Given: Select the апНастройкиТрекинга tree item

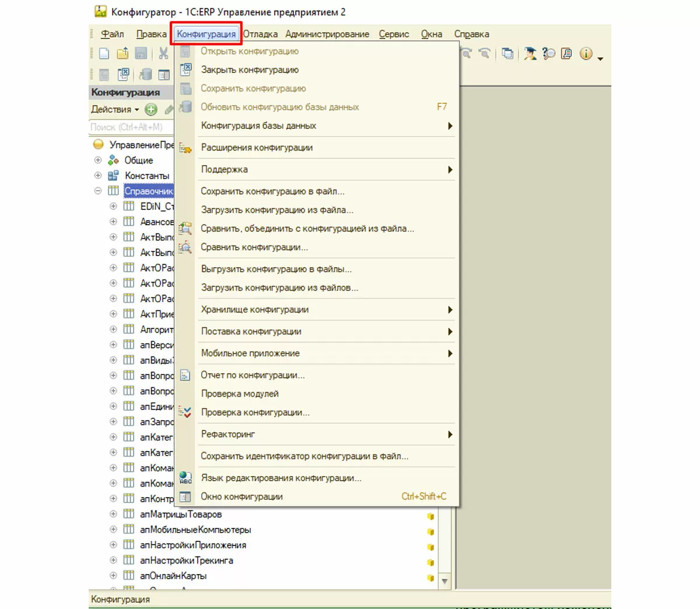Looking at the screenshot, I should (x=187, y=561).
